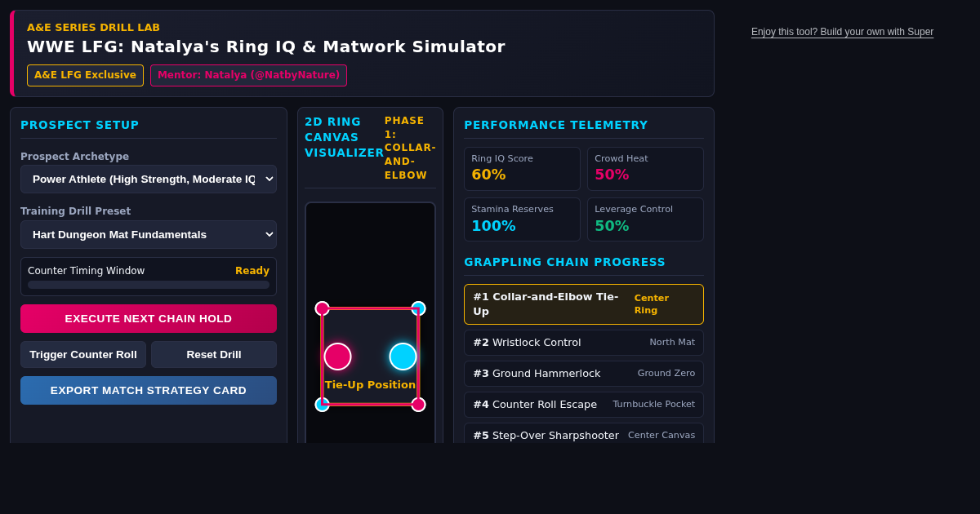Click the 'A&E Series Drill Lab' label
Viewport: 980px width, 514px height.
tap(93, 28)
